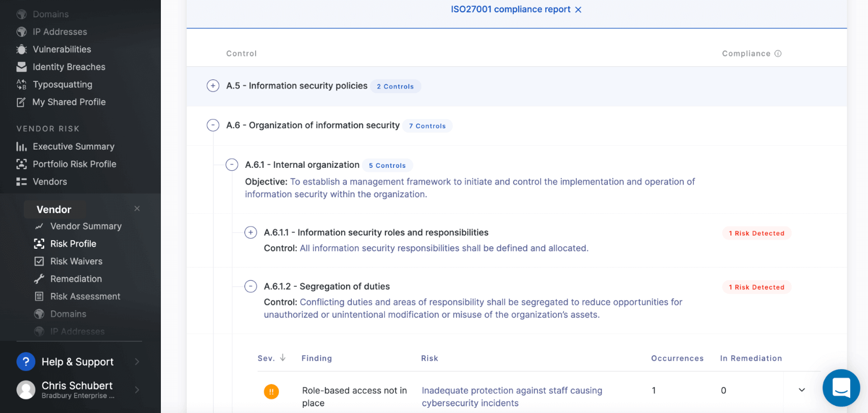The height and width of the screenshot is (413, 868).
Task: Expand A.5 Information security policies
Action: 213,85
